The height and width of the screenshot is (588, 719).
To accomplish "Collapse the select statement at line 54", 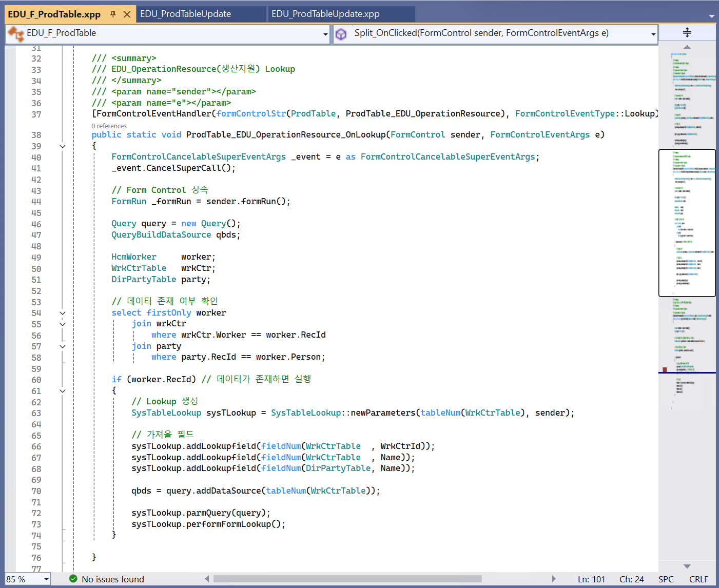I will [63, 313].
